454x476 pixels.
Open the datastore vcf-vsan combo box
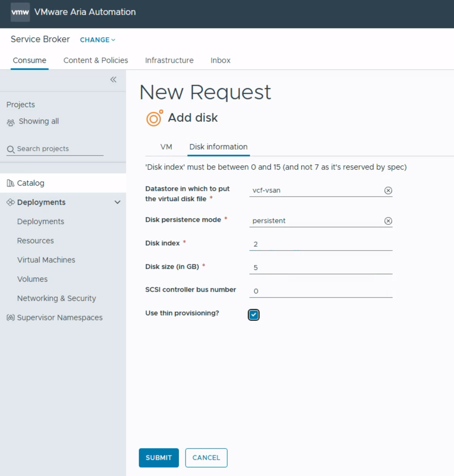point(321,190)
